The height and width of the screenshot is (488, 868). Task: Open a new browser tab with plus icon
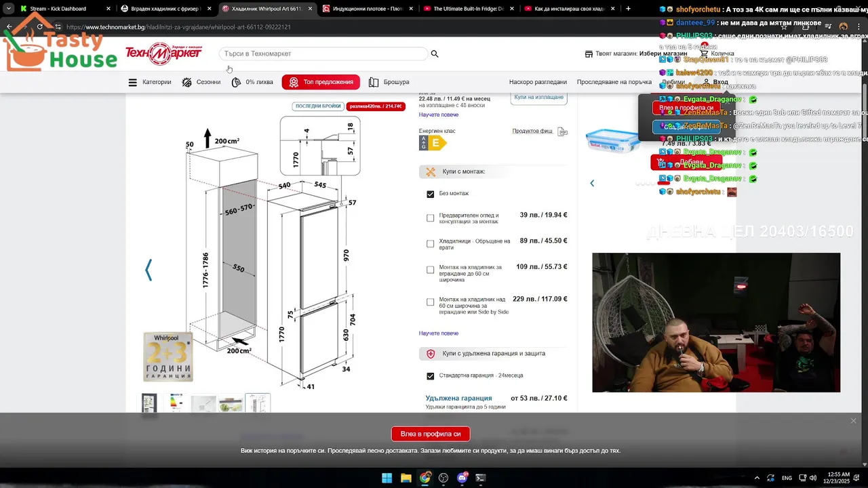tap(628, 9)
